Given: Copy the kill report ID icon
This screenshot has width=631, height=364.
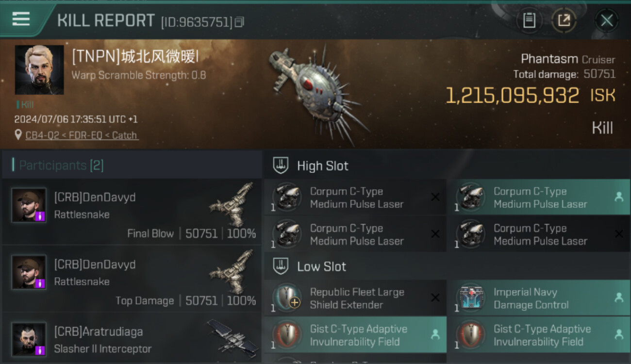Looking at the screenshot, I should [x=239, y=22].
